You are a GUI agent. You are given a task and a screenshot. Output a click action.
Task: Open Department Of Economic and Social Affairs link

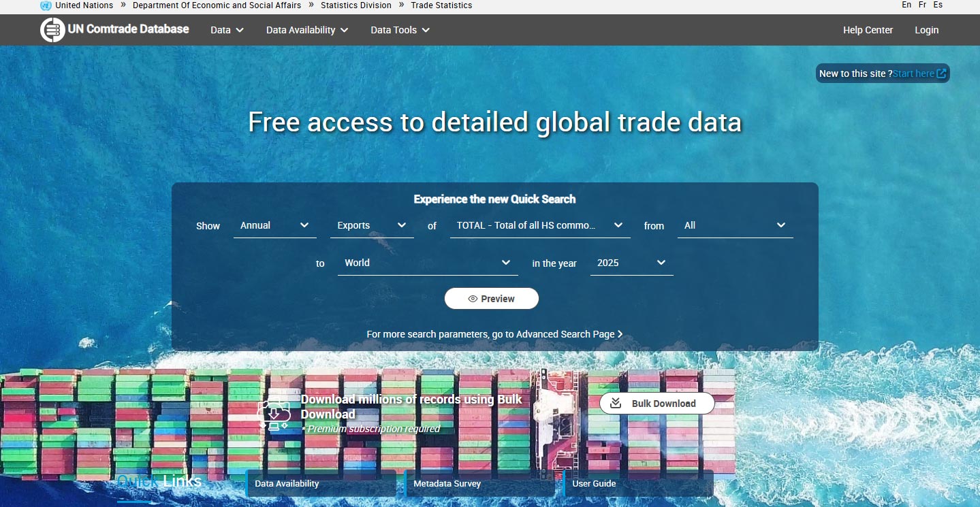(x=217, y=5)
